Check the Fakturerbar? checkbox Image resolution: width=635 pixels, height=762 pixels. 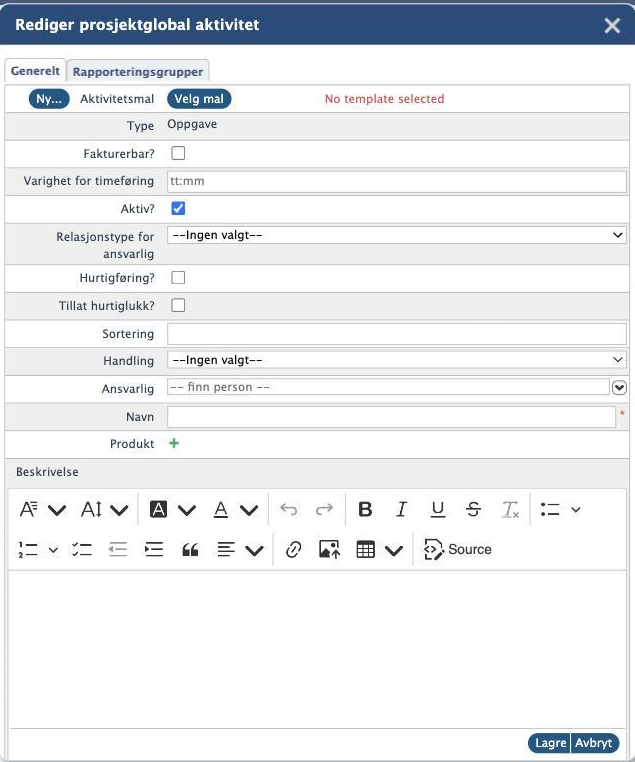pyautogui.click(x=178, y=153)
